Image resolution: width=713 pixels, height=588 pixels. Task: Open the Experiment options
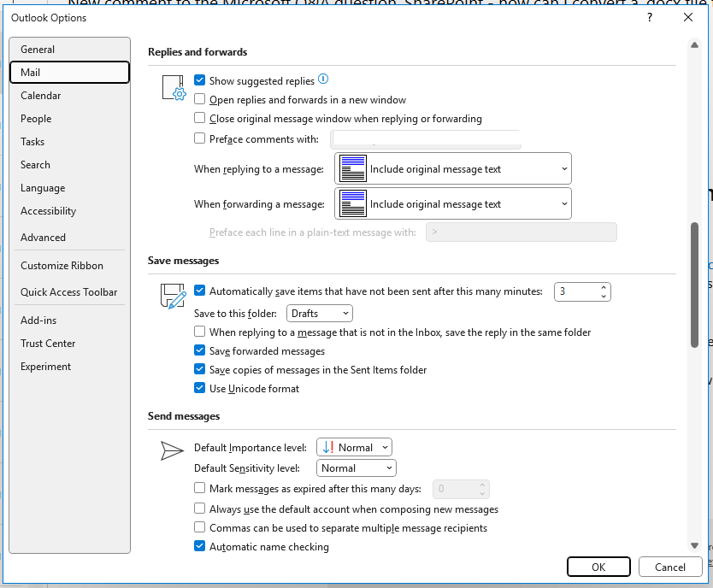[x=69, y=367]
